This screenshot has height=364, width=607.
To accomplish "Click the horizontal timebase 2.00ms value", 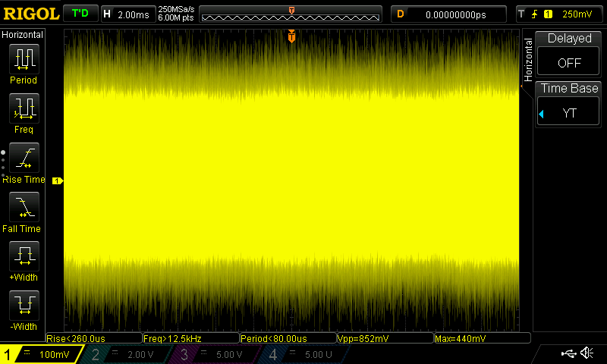I will (x=134, y=14).
